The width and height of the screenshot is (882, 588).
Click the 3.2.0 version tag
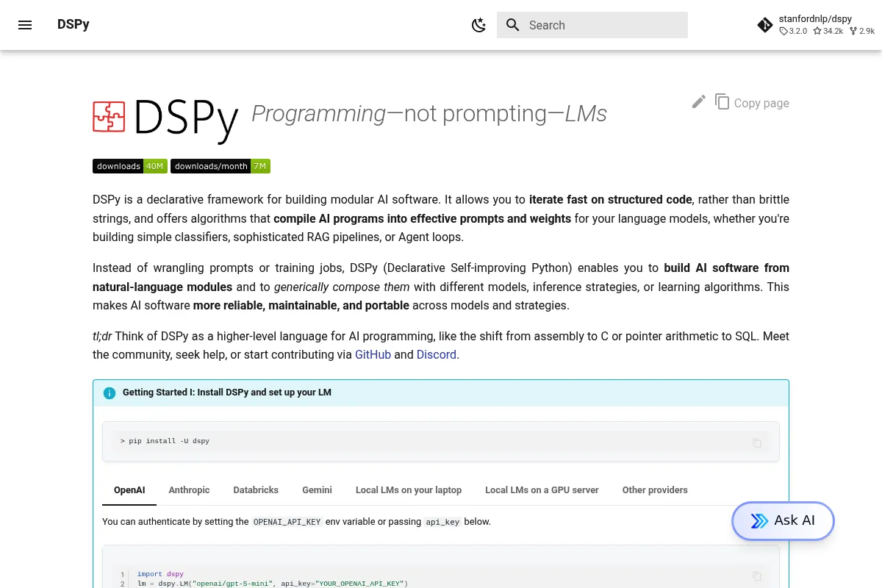click(x=793, y=31)
